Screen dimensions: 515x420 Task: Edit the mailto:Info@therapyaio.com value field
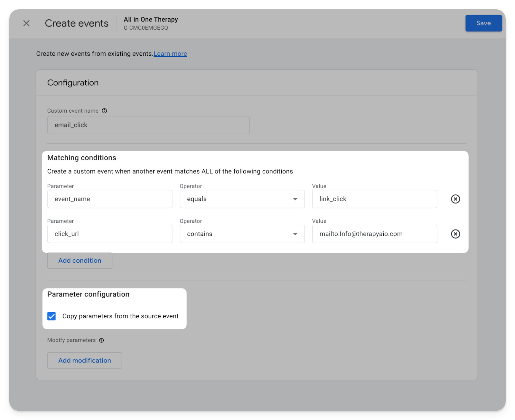[x=374, y=234]
